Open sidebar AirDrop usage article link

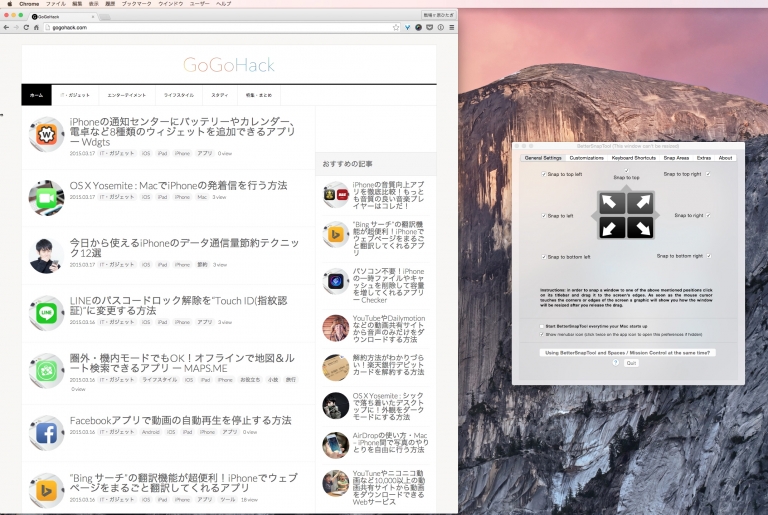click(x=390, y=442)
